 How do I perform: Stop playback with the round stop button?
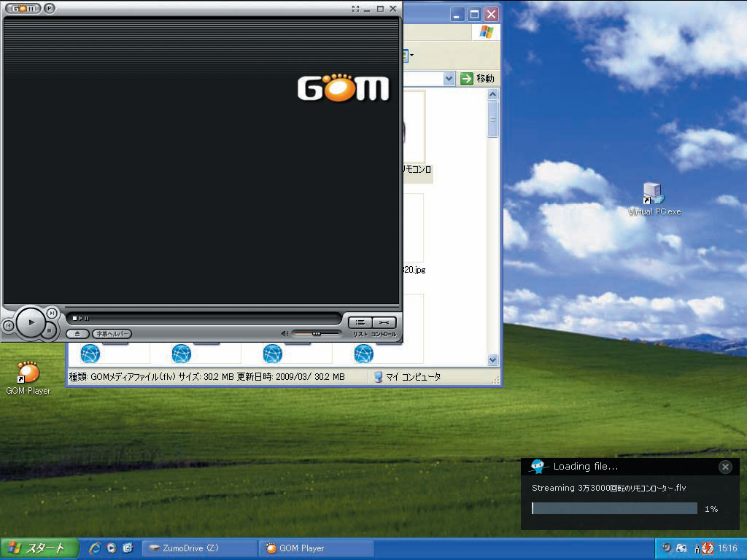[x=49, y=330]
